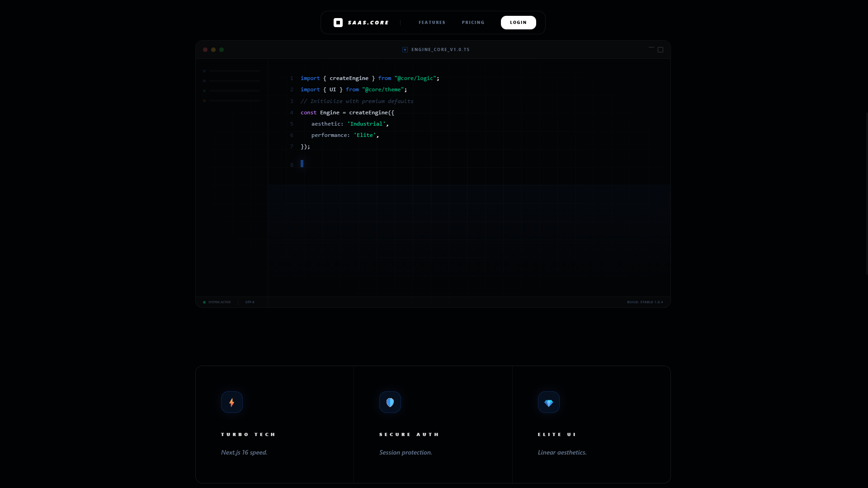
Task: Click the UTF-8 encoding label in status bar
Action: coord(250,302)
